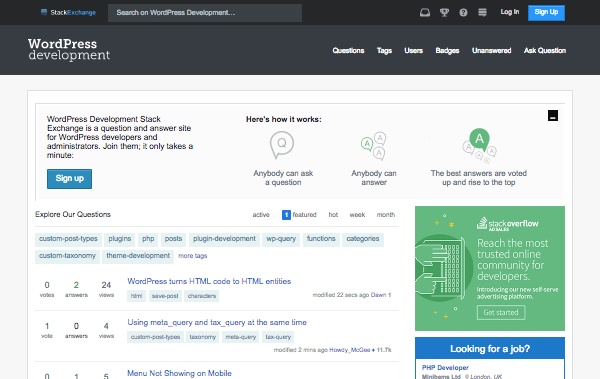Image resolution: width=600 pixels, height=379 pixels.
Task: Click the best answers voted up icon
Action: point(479,146)
